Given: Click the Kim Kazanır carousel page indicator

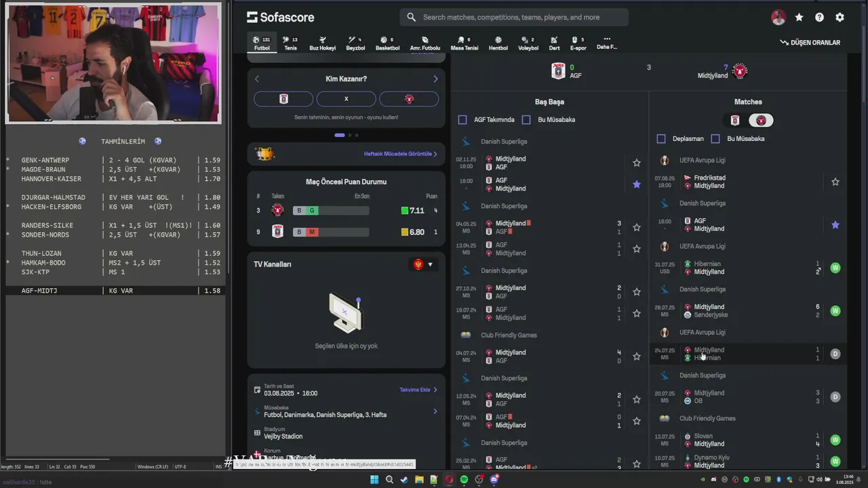Looking at the screenshot, I should click(x=346, y=135).
